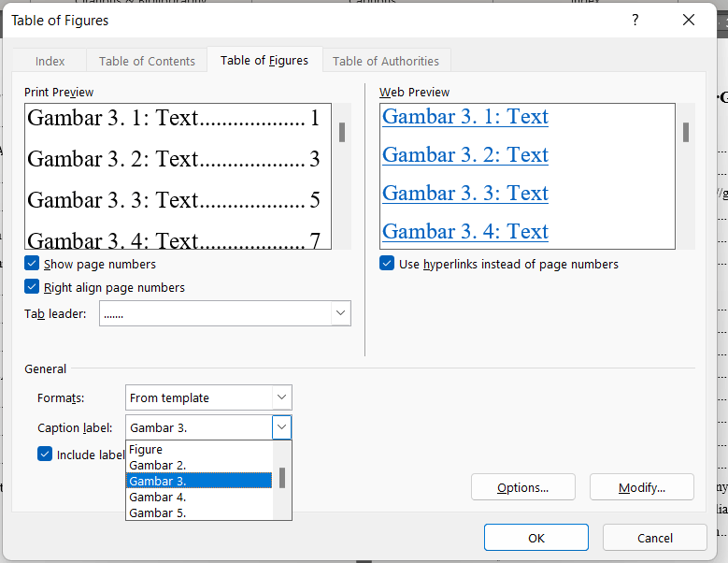Toggle the Include label checkbox
The height and width of the screenshot is (563, 728).
pos(45,455)
